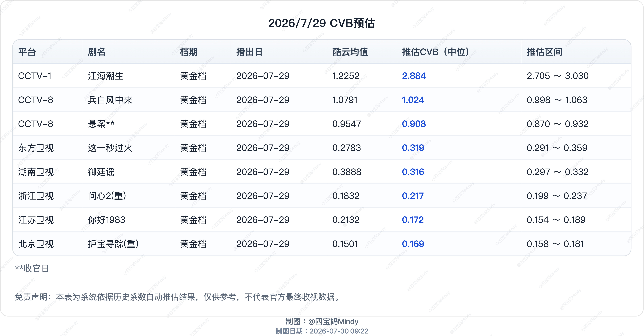644x336 pixels.
Task: Select the 平台 column header
Action: [27, 52]
